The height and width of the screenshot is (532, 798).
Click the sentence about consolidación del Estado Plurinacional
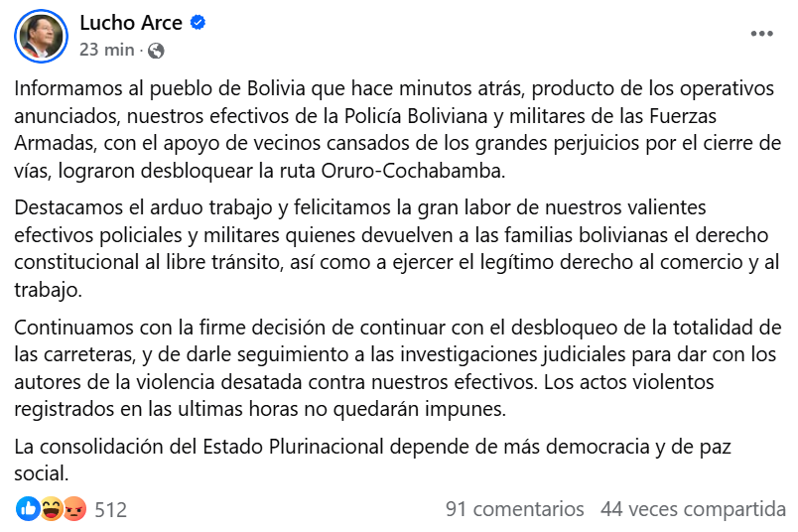(372, 461)
